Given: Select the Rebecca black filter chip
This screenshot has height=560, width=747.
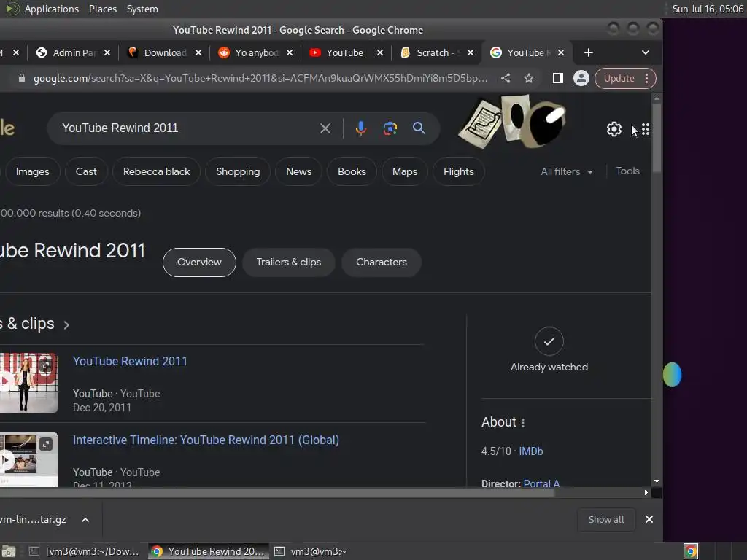Looking at the screenshot, I should 156,172.
